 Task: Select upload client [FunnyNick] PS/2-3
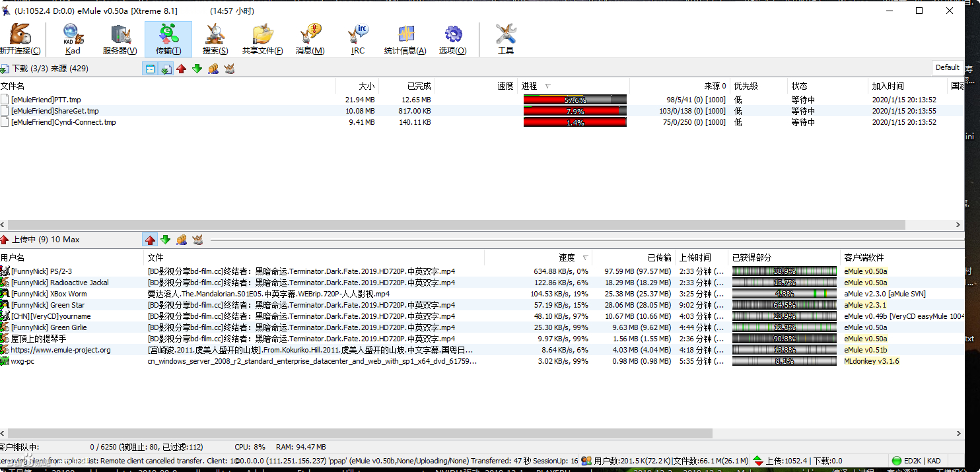click(x=42, y=271)
